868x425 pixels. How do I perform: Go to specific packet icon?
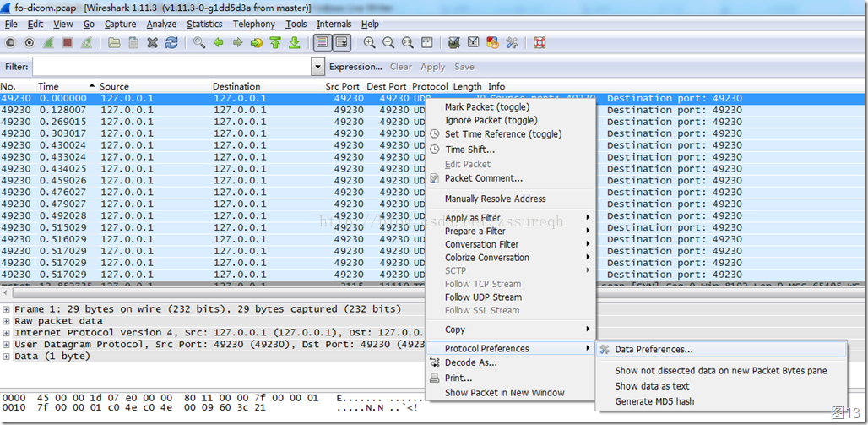point(257,42)
